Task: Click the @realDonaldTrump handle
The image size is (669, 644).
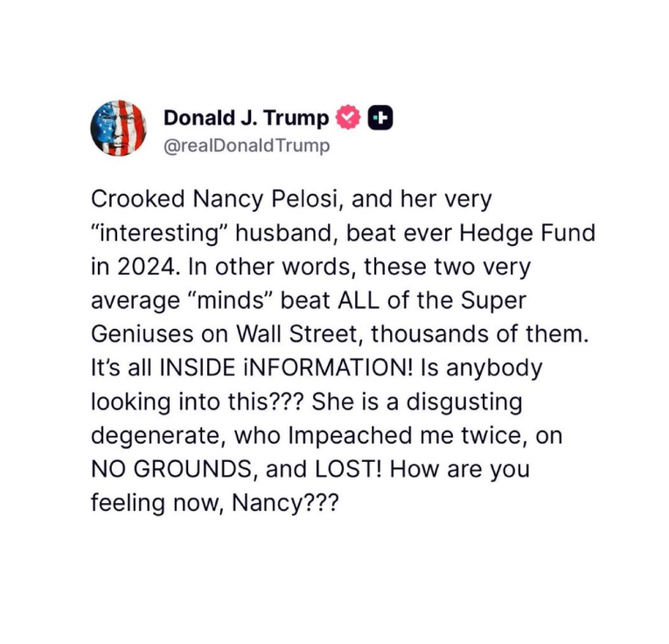Action: [x=247, y=145]
